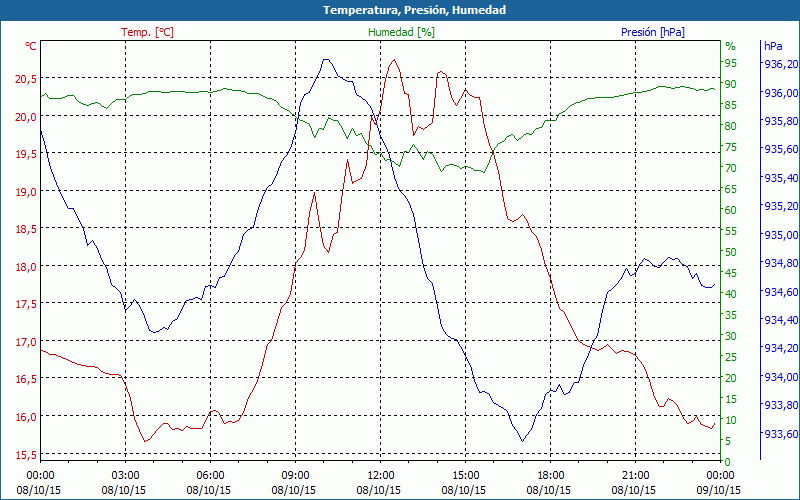Click the '18,0' temperature axis value
The image size is (800, 500).
27,266
